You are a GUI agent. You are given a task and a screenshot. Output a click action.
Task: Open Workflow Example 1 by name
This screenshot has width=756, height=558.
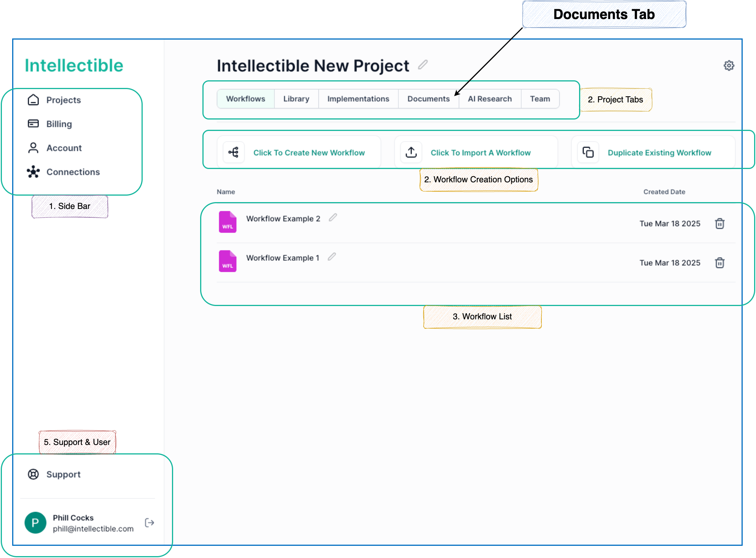point(283,258)
